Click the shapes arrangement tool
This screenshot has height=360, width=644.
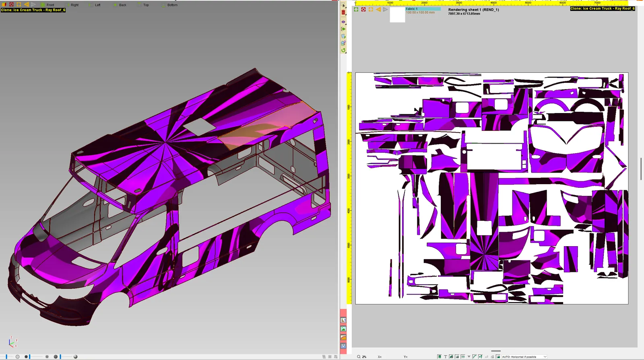pyautogui.click(x=343, y=43)
